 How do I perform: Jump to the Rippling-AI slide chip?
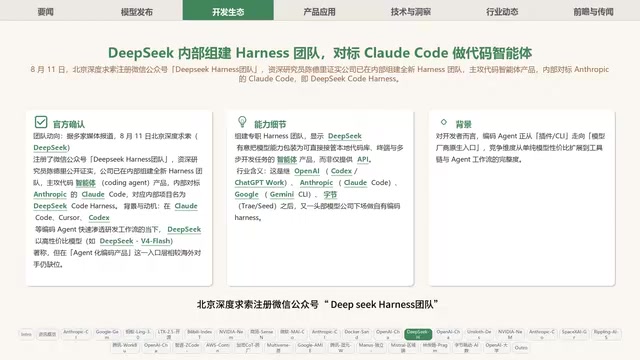click(x=606, y=334)
